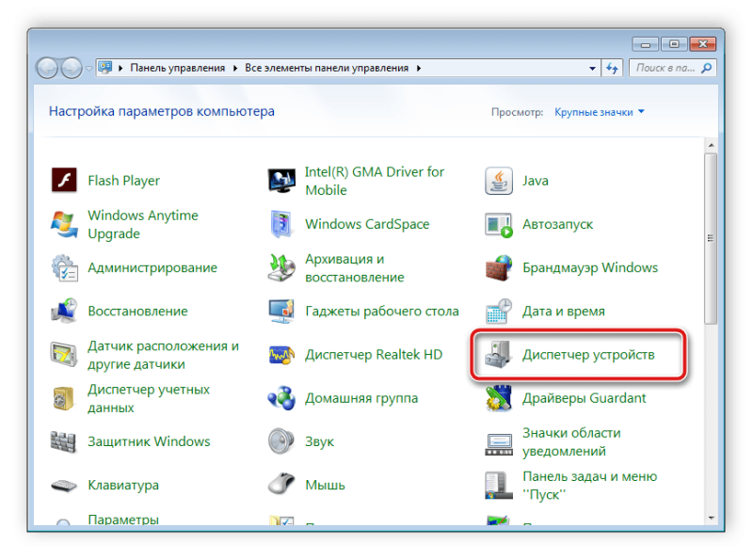Click the Восстановление icon
Viewport: 753px width, 560px height.
click(64, 312)
